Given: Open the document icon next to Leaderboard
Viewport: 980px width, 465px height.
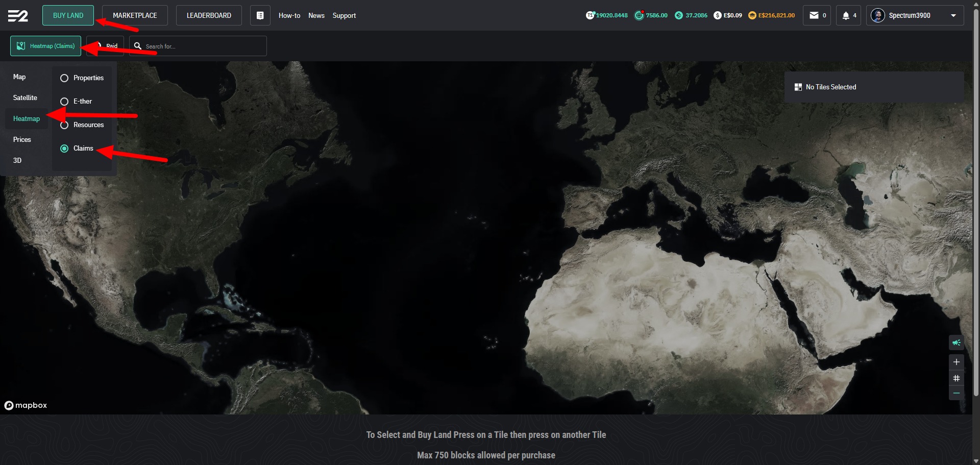Looking at the screenshot, I should pos(260,15).
